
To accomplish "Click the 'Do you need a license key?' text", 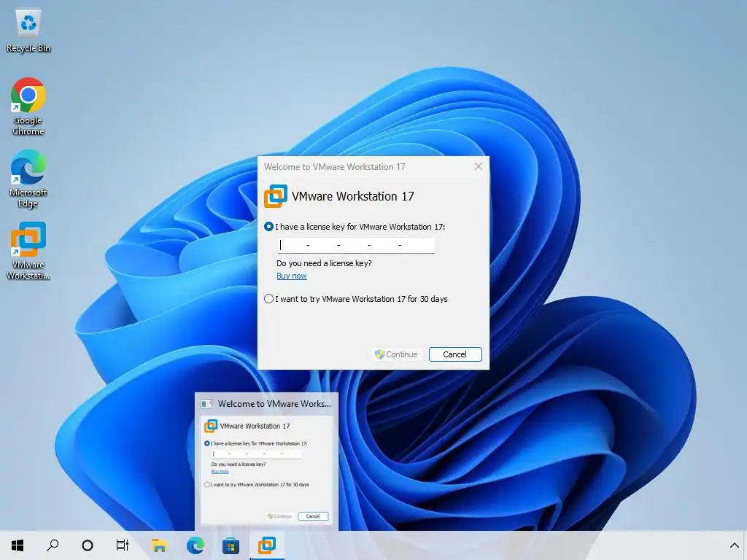I will coord(324,263).
